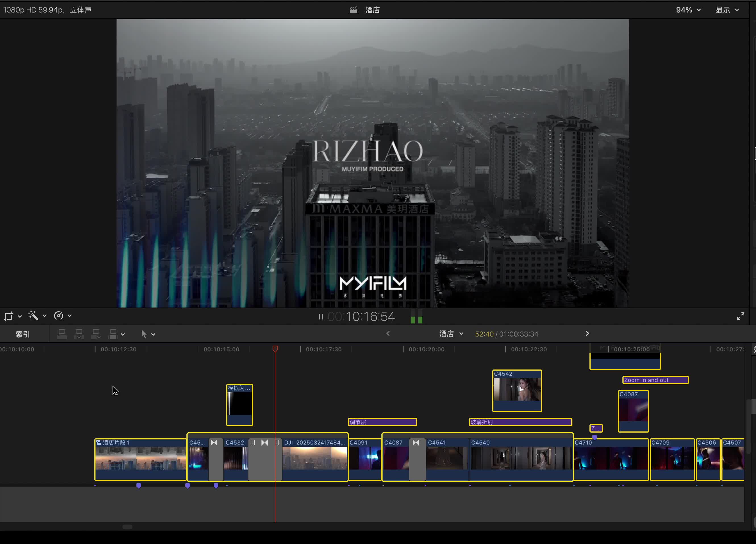Screen dimensions: 756x544
Task: Select the connected C4087 clip above storyline
Action: [x=633, y=411]
